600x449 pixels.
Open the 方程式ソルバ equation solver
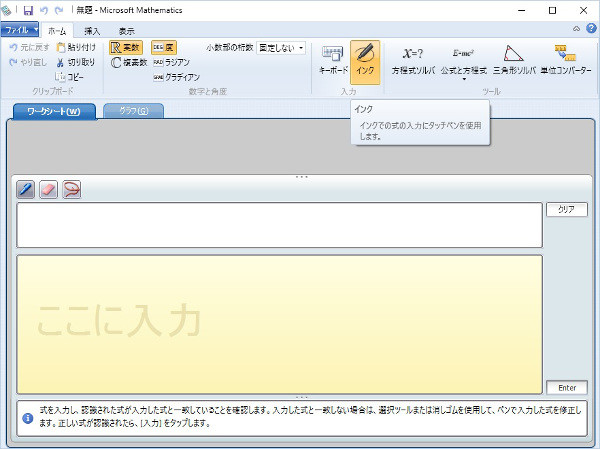(413, 61)
